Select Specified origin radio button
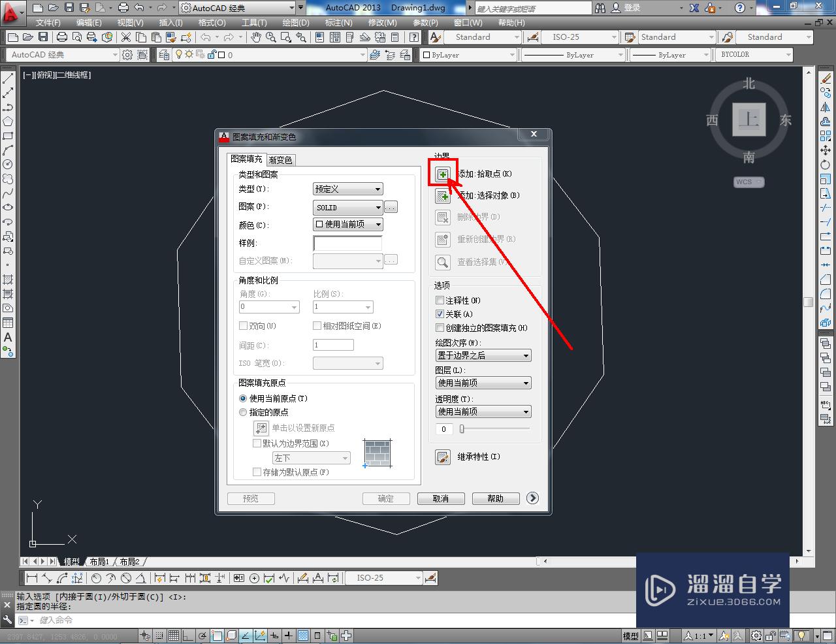This screenshot has height=644, width=836. click(x=243, y=412)
